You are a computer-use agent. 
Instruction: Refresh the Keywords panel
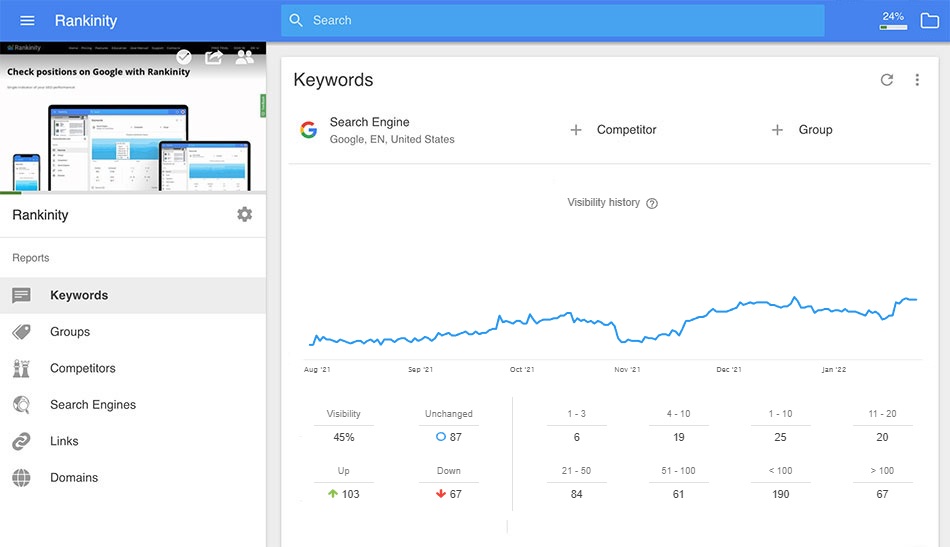[x=887, y=80]
